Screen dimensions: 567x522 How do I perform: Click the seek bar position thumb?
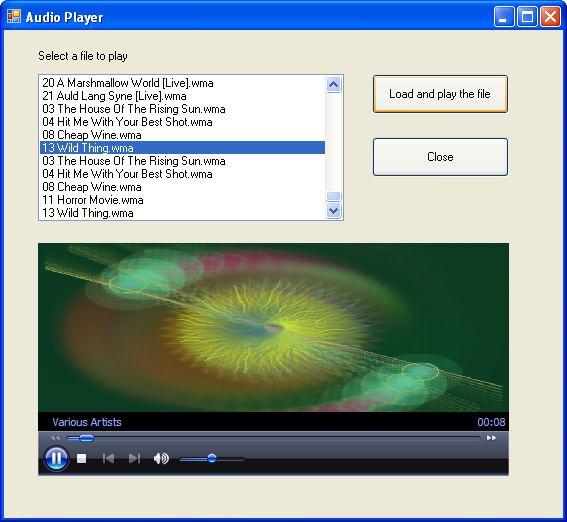point(86,438)
